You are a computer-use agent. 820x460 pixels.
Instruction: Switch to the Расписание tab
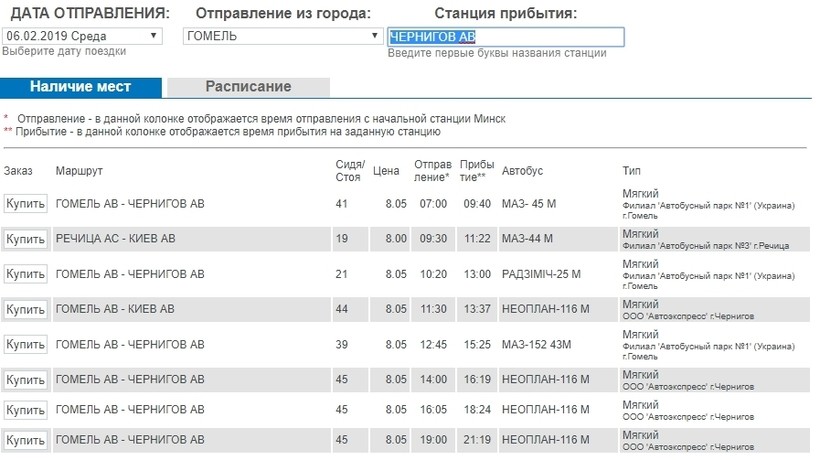click(248, 87)
